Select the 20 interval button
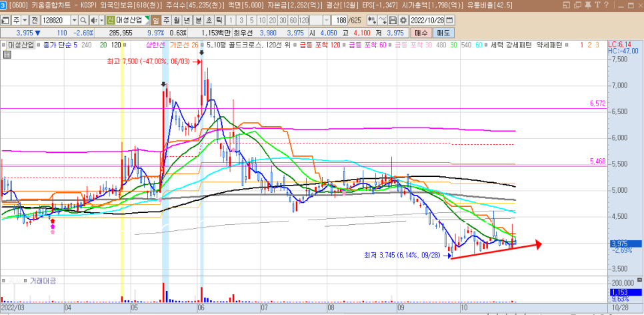644x315 pixels. click(272, 20)
